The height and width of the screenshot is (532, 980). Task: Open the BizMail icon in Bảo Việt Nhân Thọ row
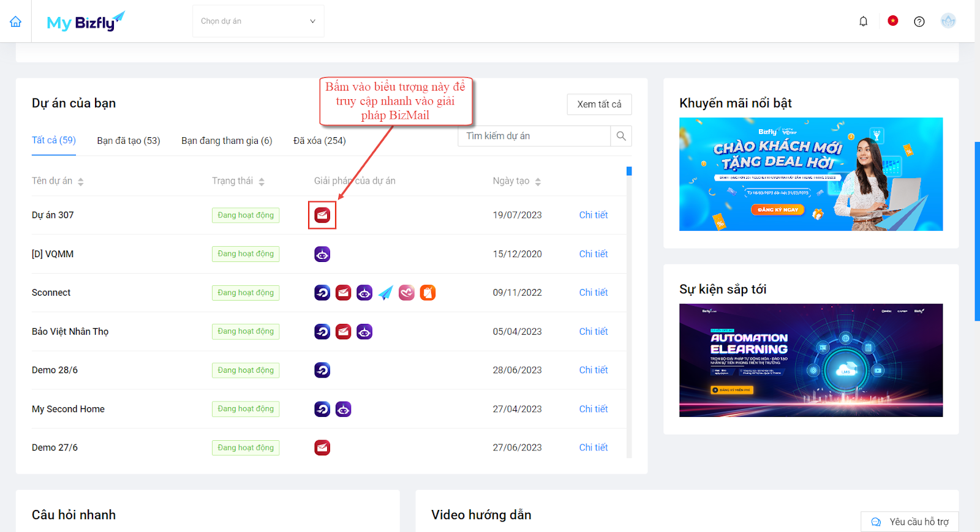click(344, 332)
